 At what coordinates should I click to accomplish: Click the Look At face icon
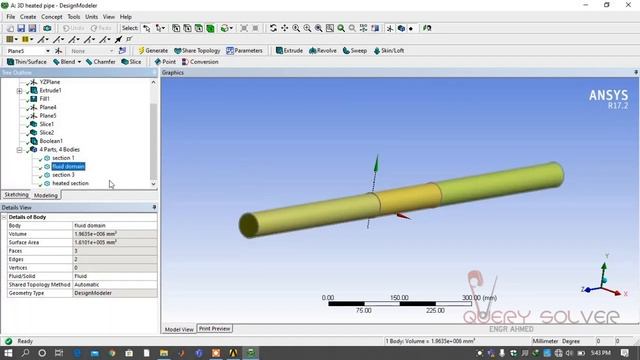427,28
